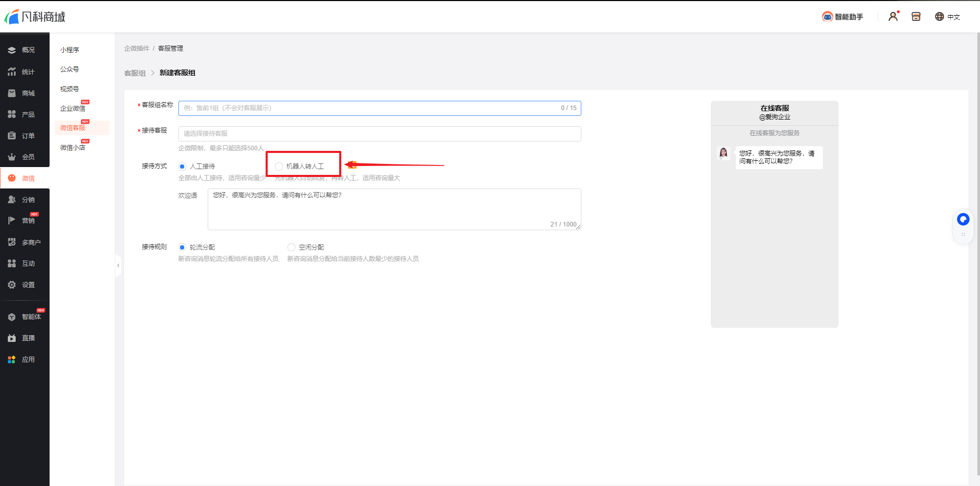Viewport: 980px width, 486px height.
Task: Open 订单 orders in sidebar
Action: click(x=25, y=136)
